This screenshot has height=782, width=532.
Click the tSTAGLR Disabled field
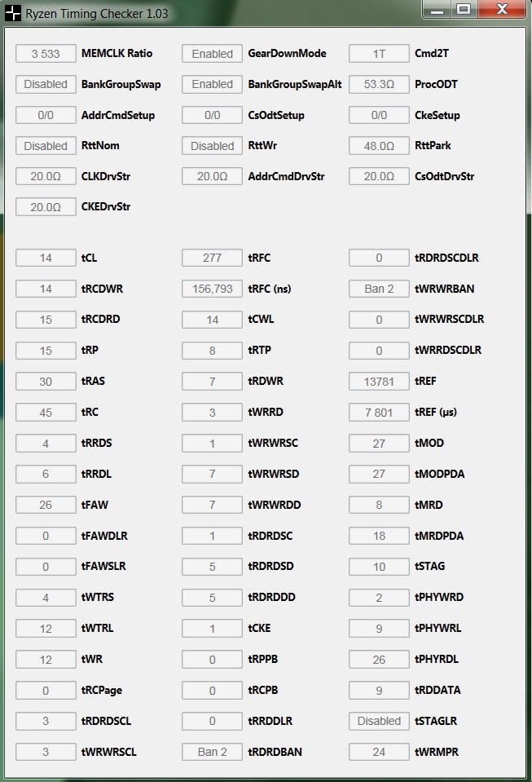pyautogui.click(x=379, y=721)
